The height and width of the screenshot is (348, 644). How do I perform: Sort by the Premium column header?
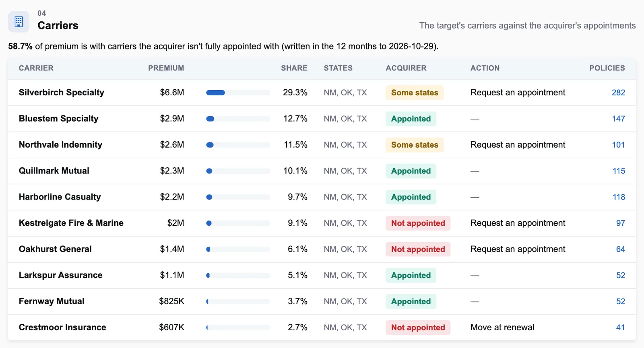coord(166,68)
